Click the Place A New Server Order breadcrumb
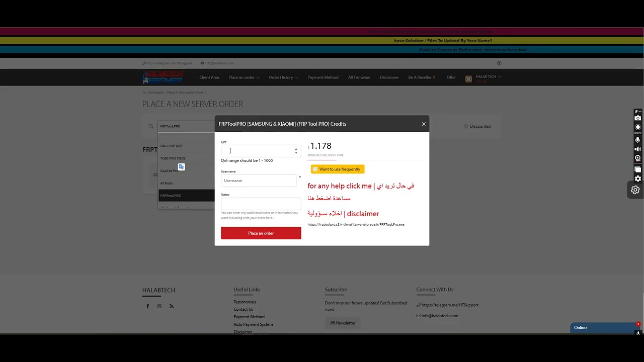 tap(185, 93)
